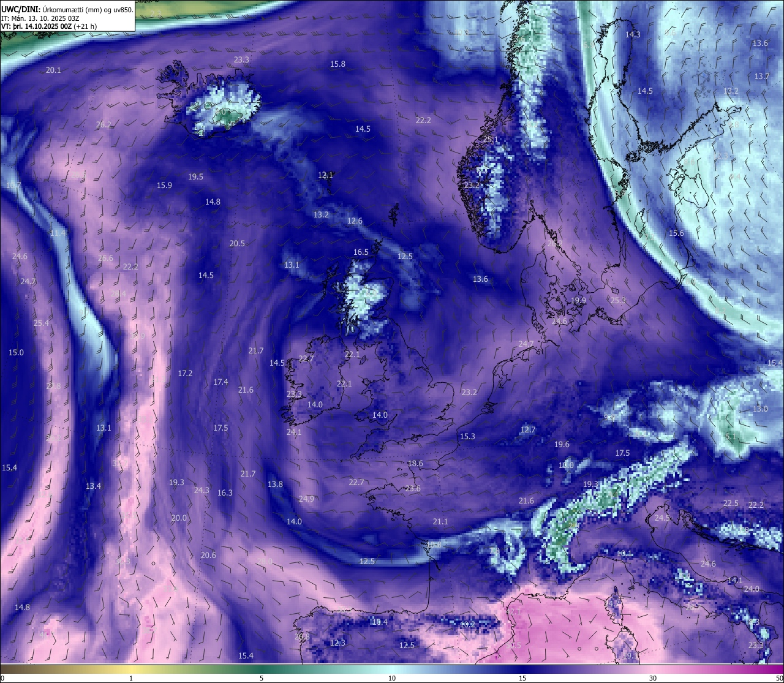Click the "Úrkomumætti (mm) og uv850." caption

[88, 9]
